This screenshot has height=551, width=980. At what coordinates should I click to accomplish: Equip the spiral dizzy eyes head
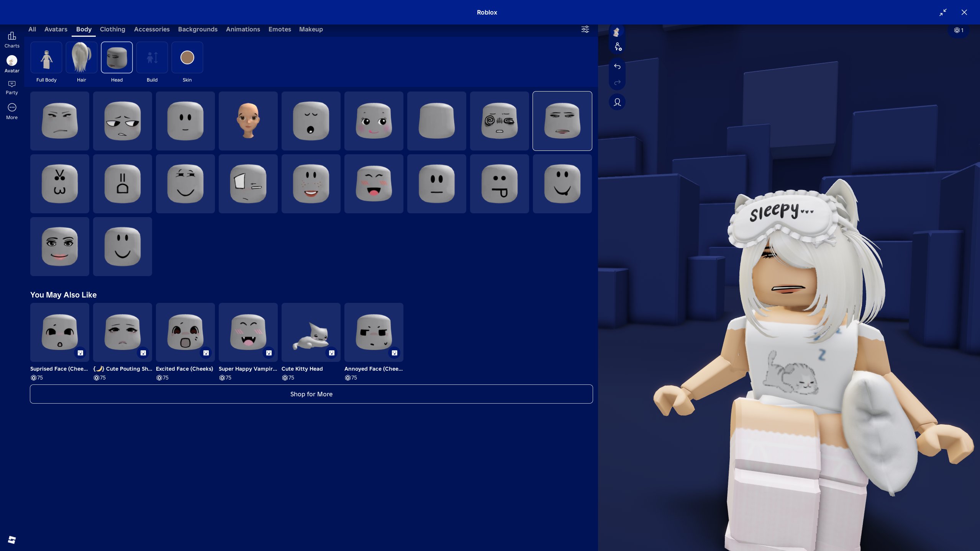[x=500, y=121]
